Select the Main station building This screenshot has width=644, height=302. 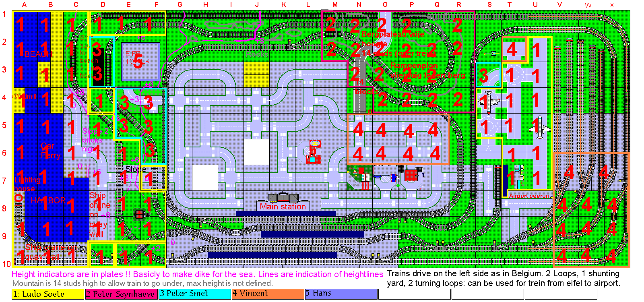(x=283, y=197)
